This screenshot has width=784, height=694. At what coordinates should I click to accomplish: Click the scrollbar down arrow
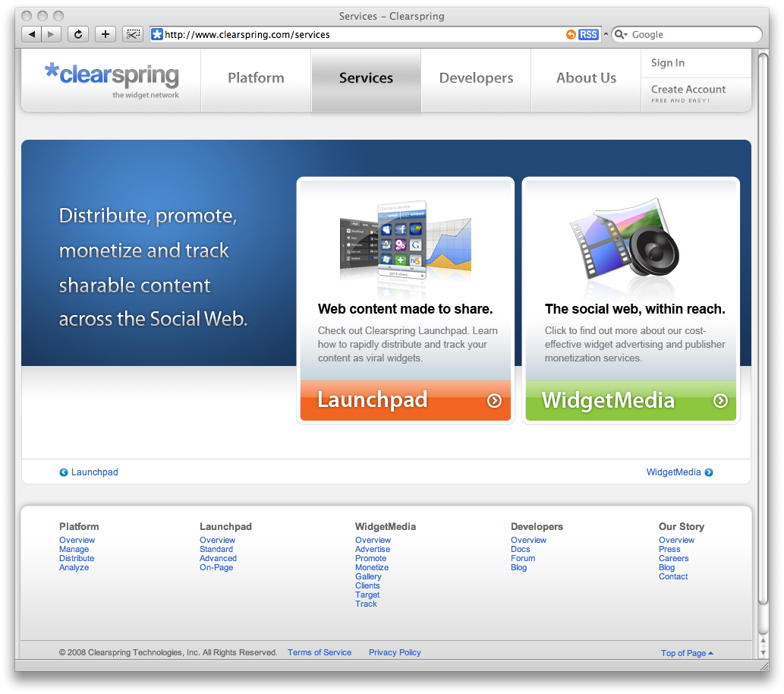point(763,652)
